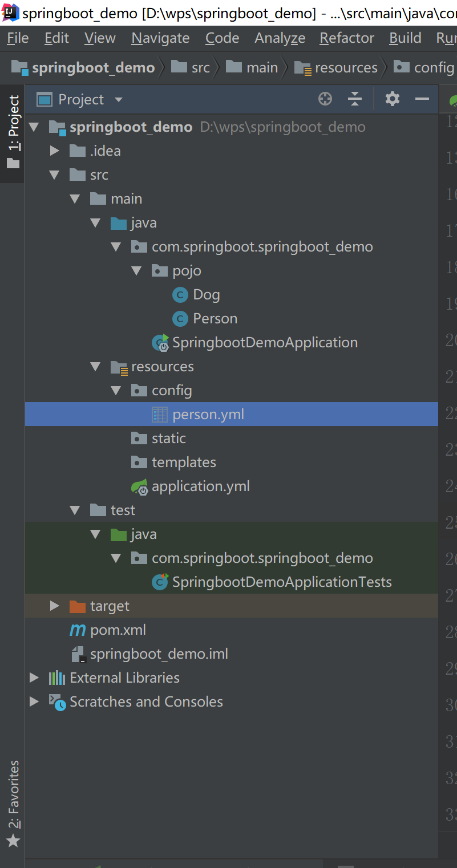Collapse the src folder in Project tree

[54, 175]
